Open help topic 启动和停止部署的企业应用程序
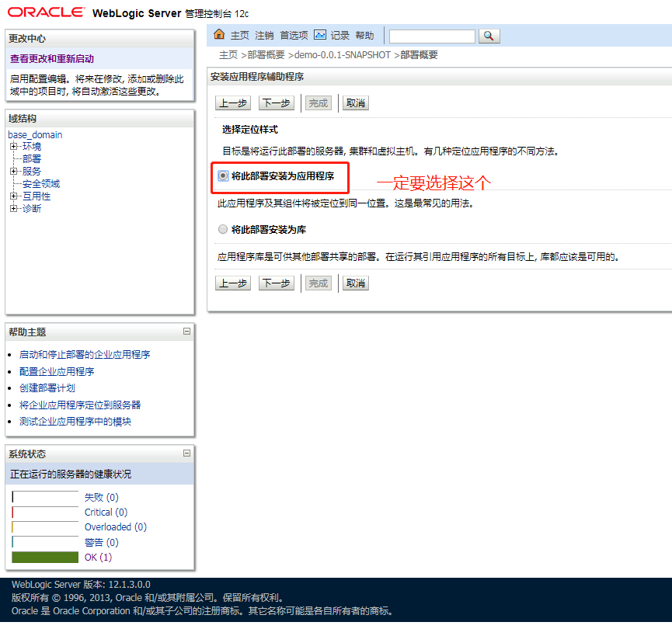This screenshot has width=672, height=629. [x=85, y=355]
